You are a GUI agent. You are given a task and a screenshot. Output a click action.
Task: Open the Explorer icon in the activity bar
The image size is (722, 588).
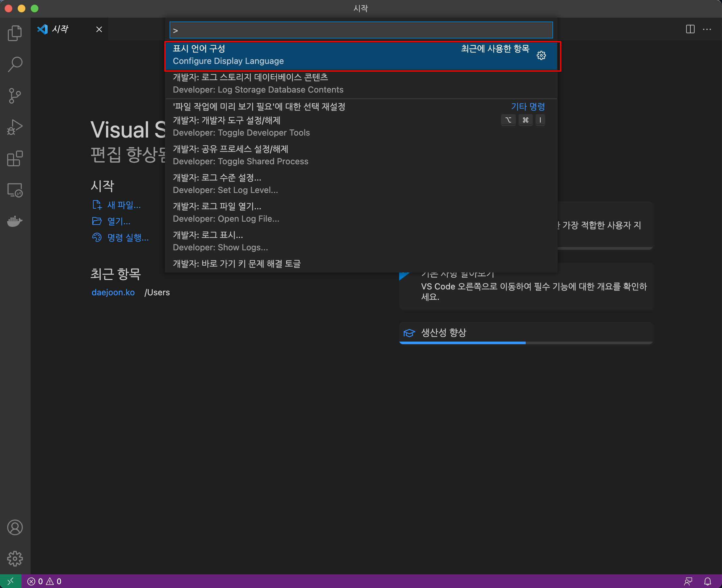coord(15,33)
